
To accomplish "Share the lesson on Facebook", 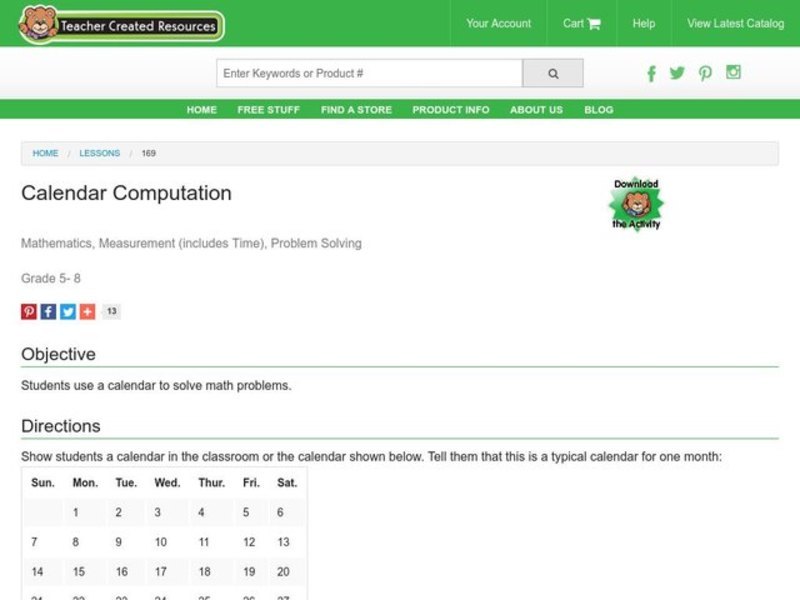I will (48, 311).
